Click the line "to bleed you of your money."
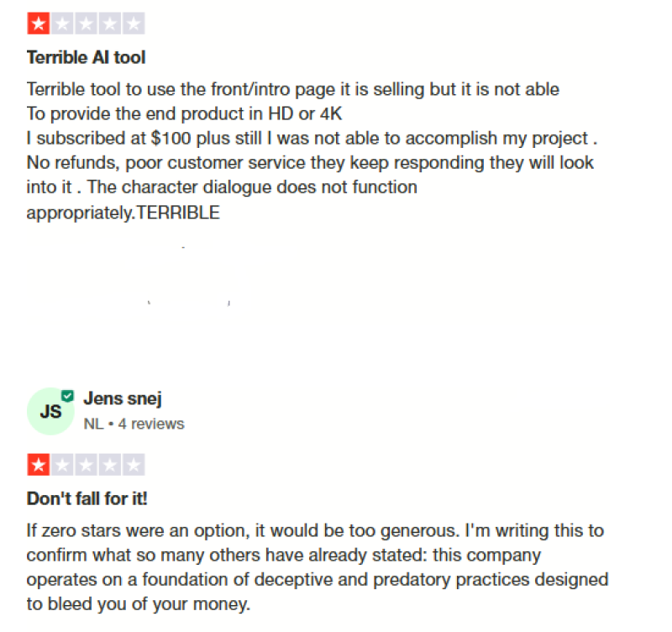This screenshot has height=632, width=672. (138, 603)
